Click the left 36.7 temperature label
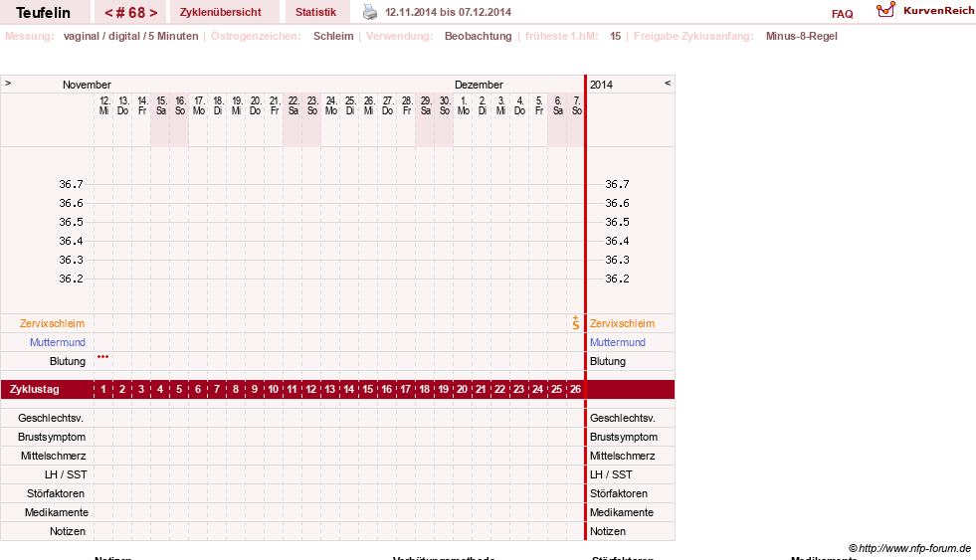Image resolution: width=976 pixels, height=560 pixels. tap(71, 184)
